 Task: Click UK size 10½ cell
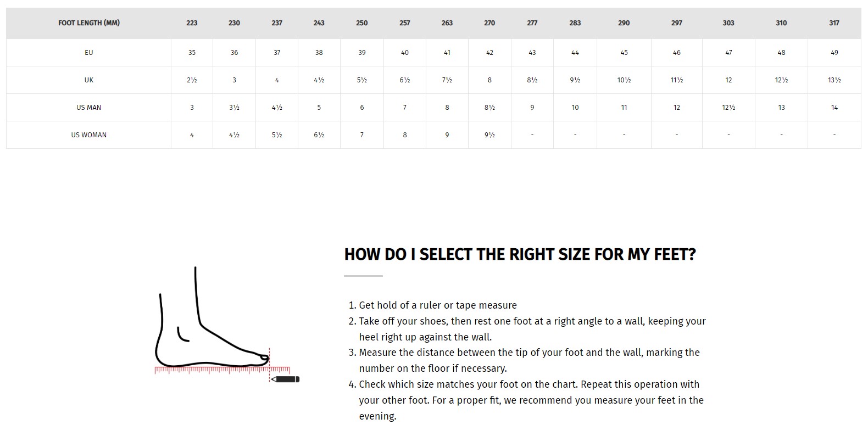[624, 80]
